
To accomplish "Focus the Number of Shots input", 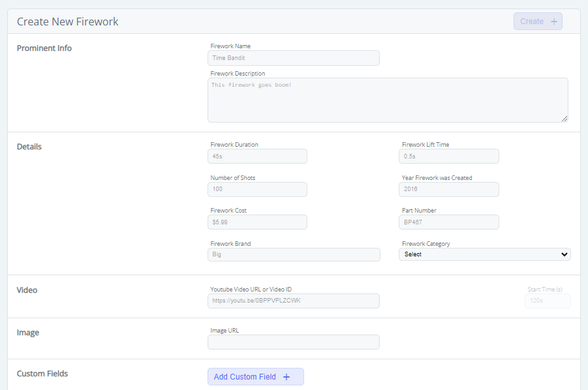I will click(x=257, y=189).
